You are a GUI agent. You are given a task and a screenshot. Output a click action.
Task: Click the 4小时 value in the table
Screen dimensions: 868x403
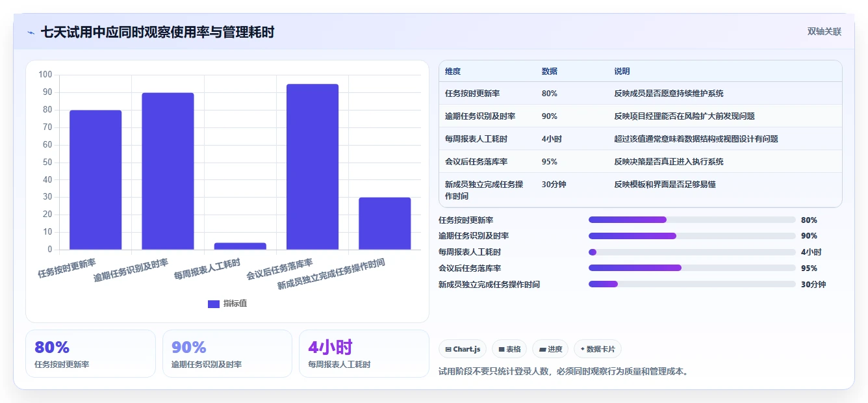(552, 139)
